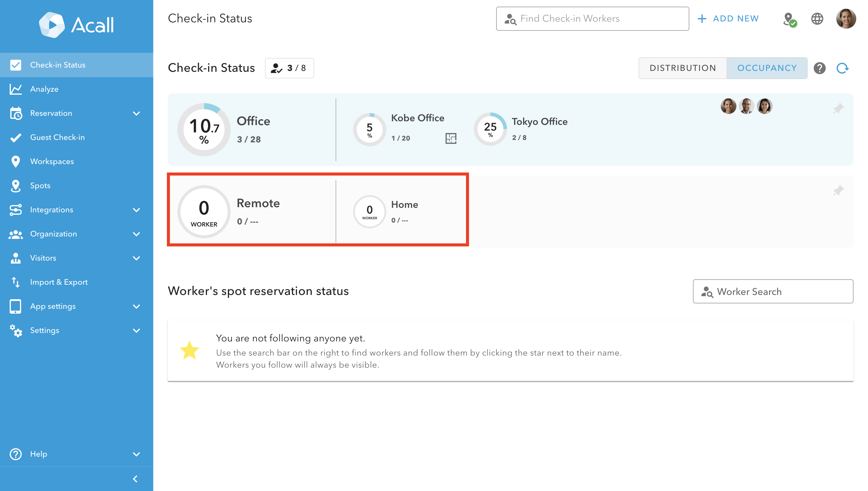Go to Workspaces in sidebar
The height and width of the screenshot is (491, 868).
52,162
